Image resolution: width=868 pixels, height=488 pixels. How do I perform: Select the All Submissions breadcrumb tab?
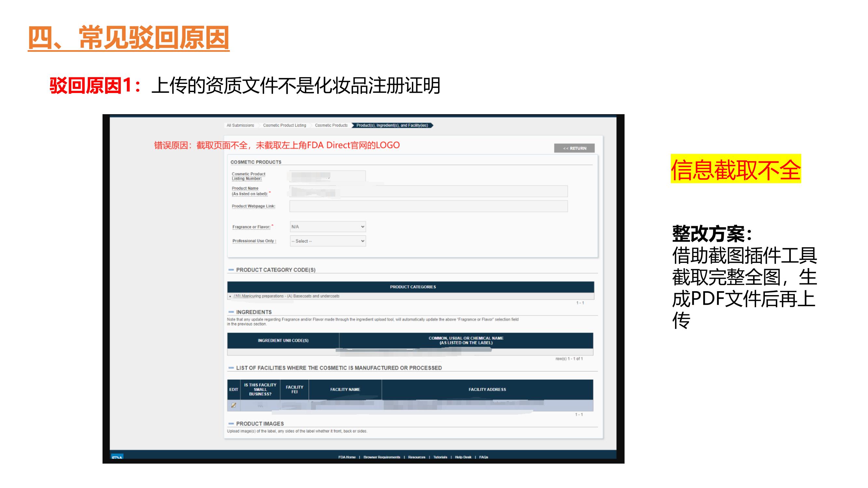tap(241, 125)
